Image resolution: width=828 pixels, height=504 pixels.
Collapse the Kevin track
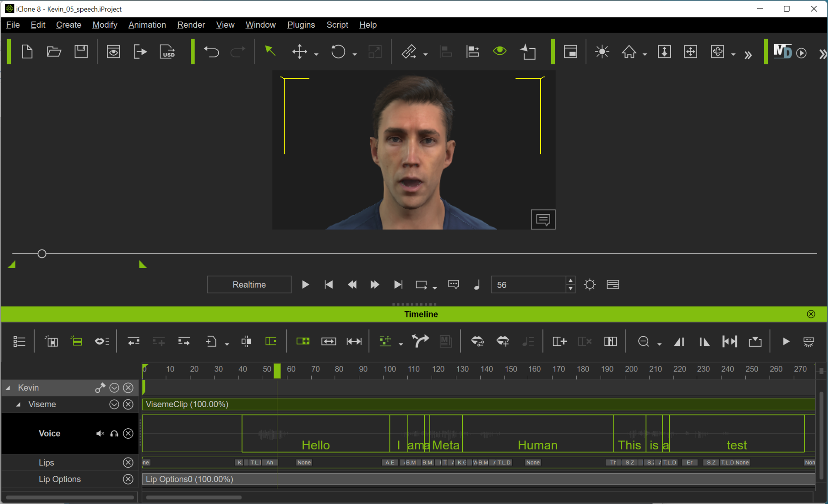coord(8,388)
